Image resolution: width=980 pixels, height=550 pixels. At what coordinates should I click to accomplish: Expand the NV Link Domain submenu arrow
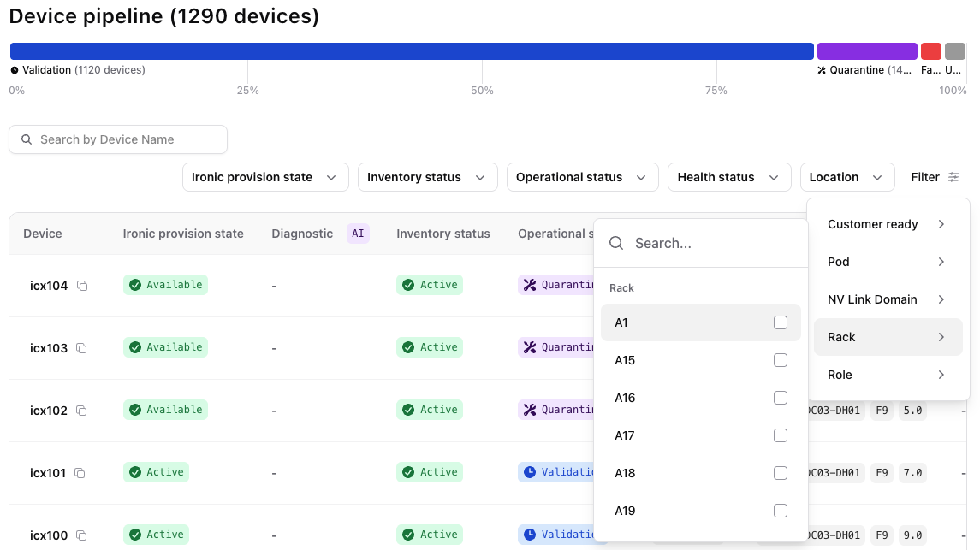click(941, 299)
